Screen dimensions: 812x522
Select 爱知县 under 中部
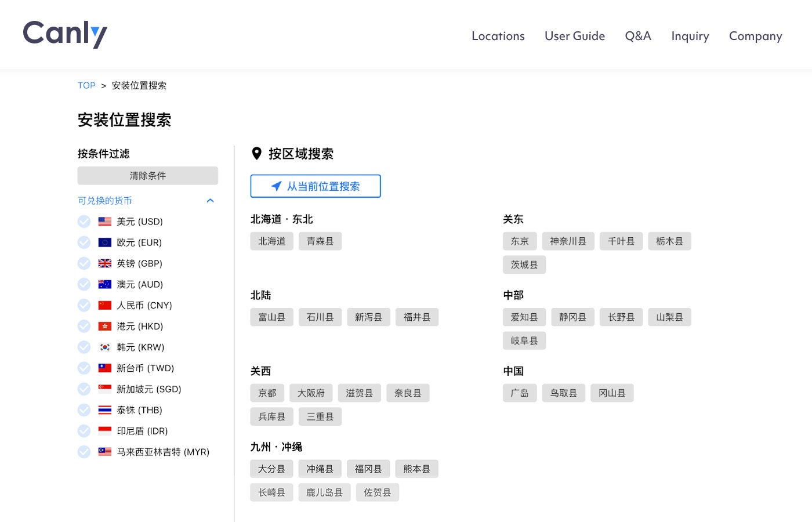click(524, 317)
